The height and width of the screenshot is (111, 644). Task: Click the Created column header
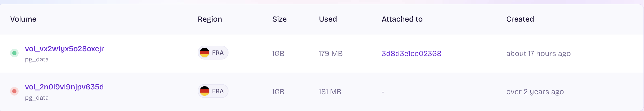point(520,19)
